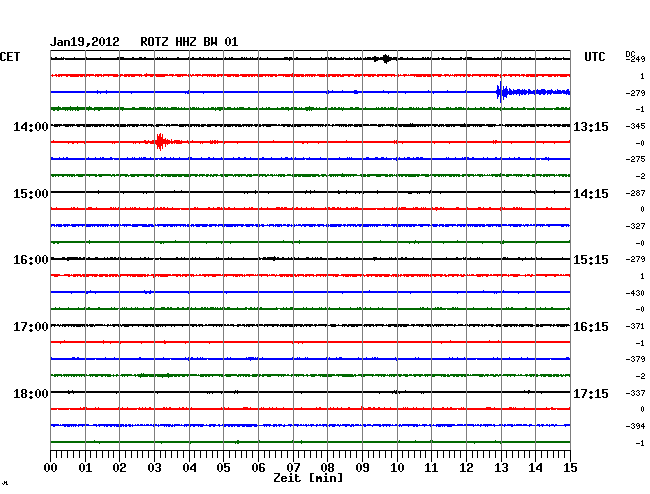Viewport: 650px width, 494px height.
Task: Click the station label ROTZ HHZ BW 01
Action: [x=189, y=42]
